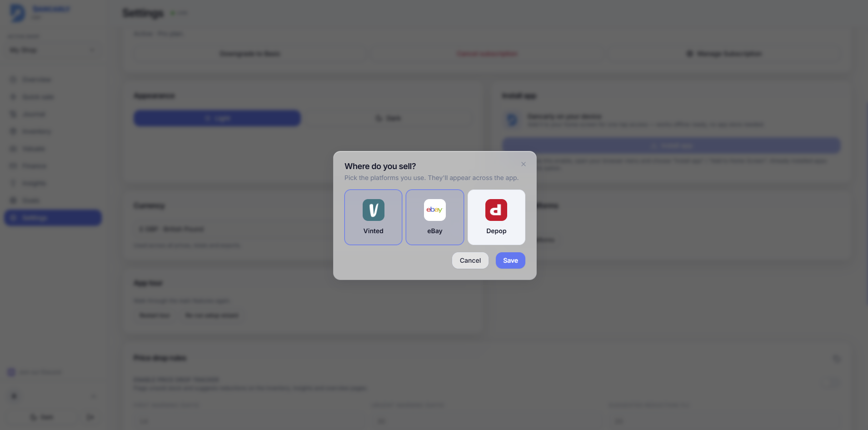Screen dimensions: 868x430
Task: Toggle the Vinted platform card
Action: pyautogui.click(x=373, y=217)
